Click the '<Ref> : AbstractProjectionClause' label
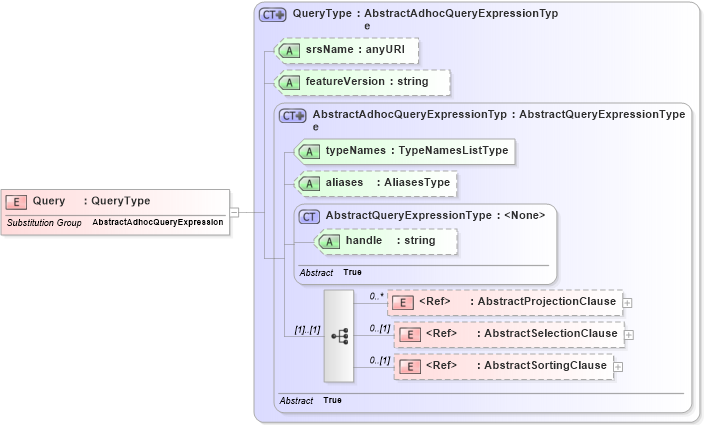 coord(517,301)
